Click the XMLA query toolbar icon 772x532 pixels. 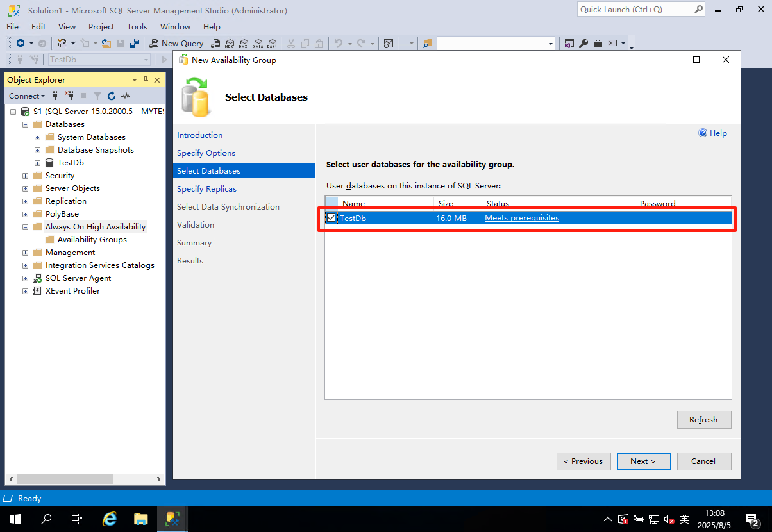click(258, 44)
